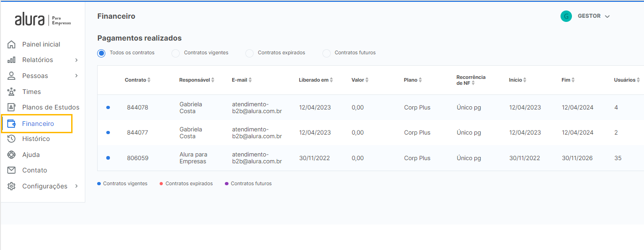Select the Contratos expirados radio button
The width and height of the screenshot is (644, 250).
[249, 53]
